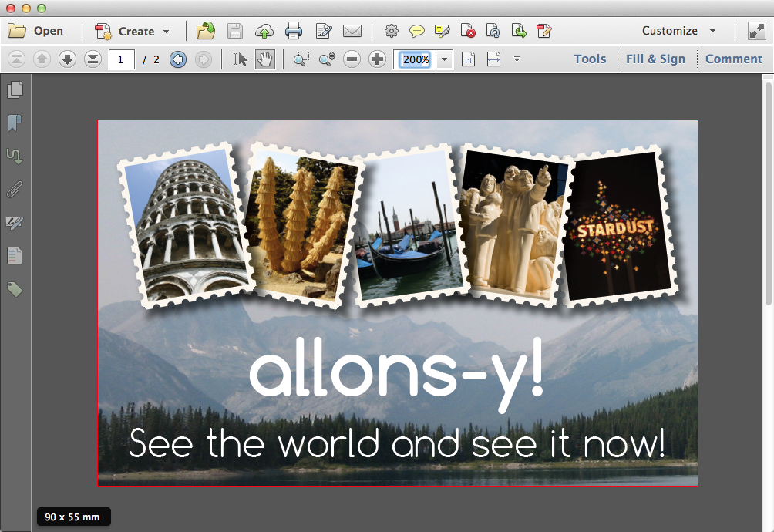Open the Create PDF dropdown

click(133, 31)
